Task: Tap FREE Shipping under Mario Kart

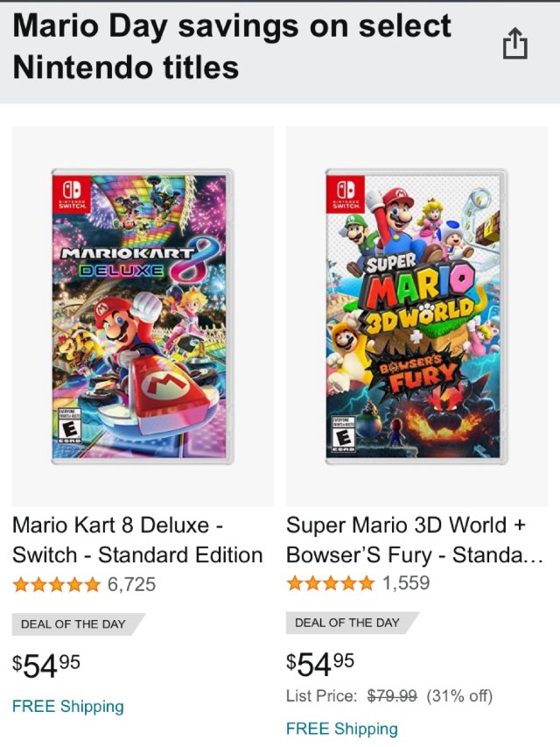Action: pos(68,707)
